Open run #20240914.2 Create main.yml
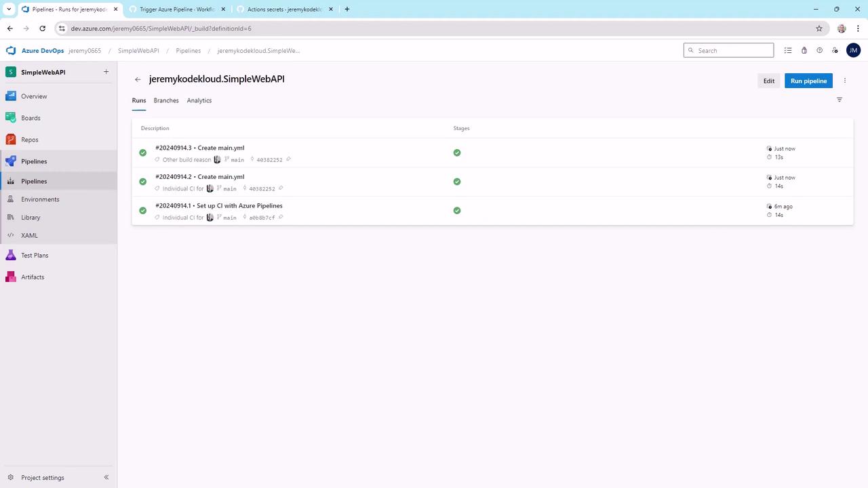Screen dimensions: 868x488 [199, 177]
